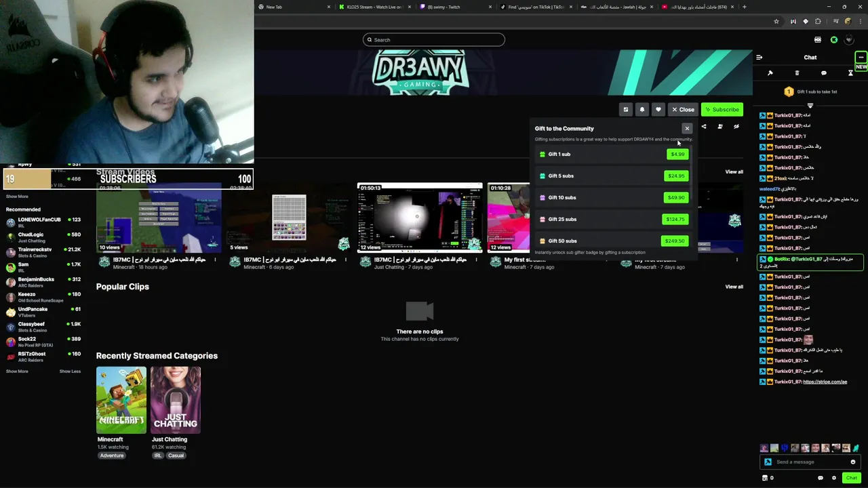The image size is (868, 488).
Task: Open LONEWOLFanCUB recommended channel
Action: click(x=43, y=222)
